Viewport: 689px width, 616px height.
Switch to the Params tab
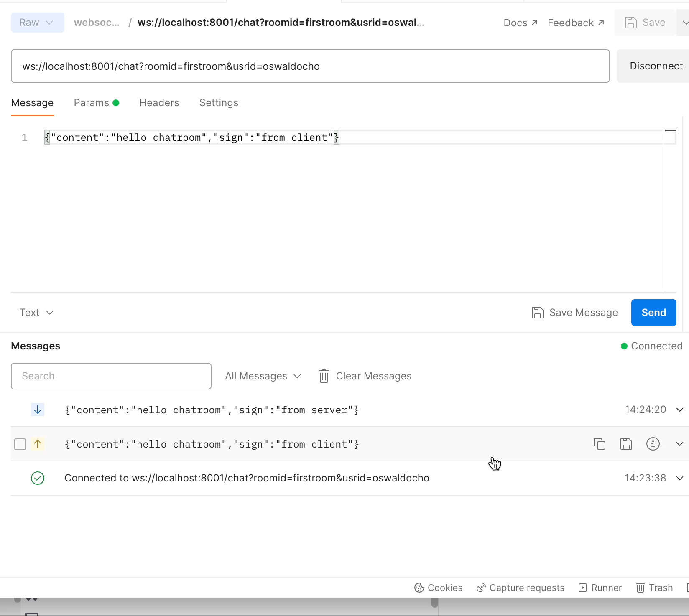97,103
